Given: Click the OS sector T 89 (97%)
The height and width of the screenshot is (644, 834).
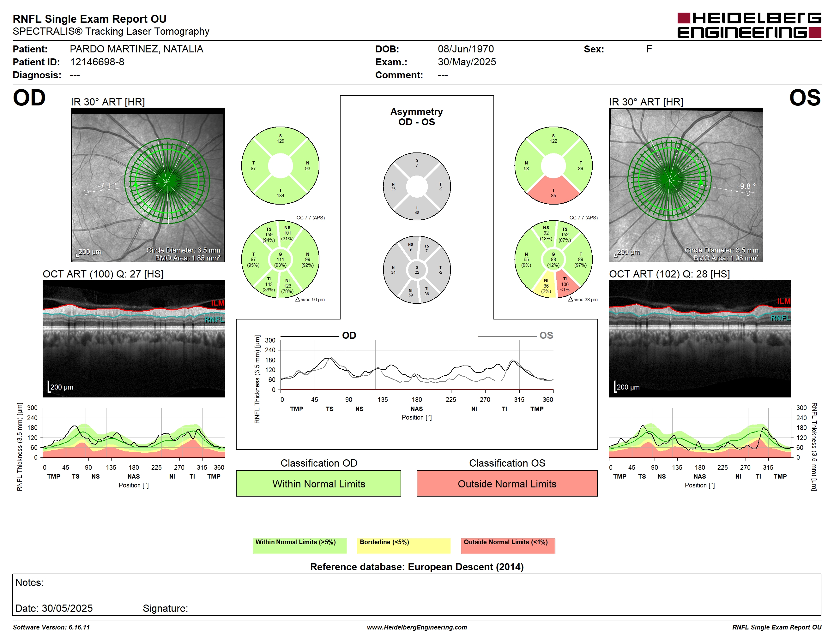Looking at the screenshot, I should click(580, 259).
